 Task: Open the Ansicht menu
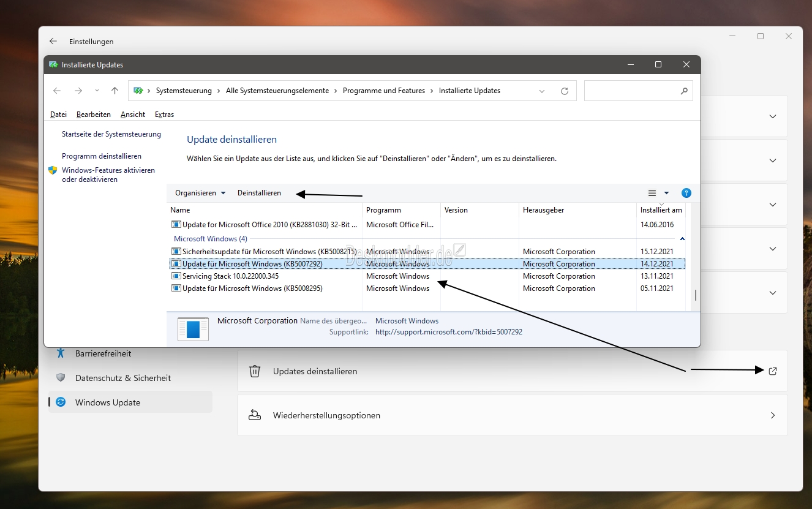click(x=133, y=115)
